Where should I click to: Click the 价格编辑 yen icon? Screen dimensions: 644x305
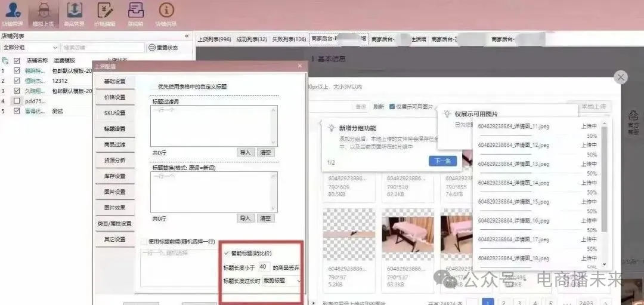point(105,13)
